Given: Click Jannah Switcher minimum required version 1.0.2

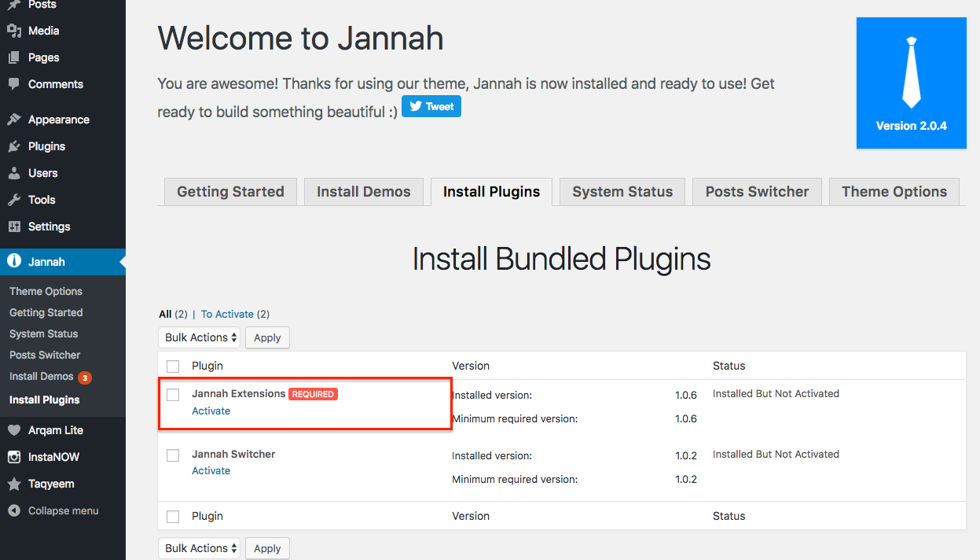Looking at the screenshot, I should click(x=686, y=479).
